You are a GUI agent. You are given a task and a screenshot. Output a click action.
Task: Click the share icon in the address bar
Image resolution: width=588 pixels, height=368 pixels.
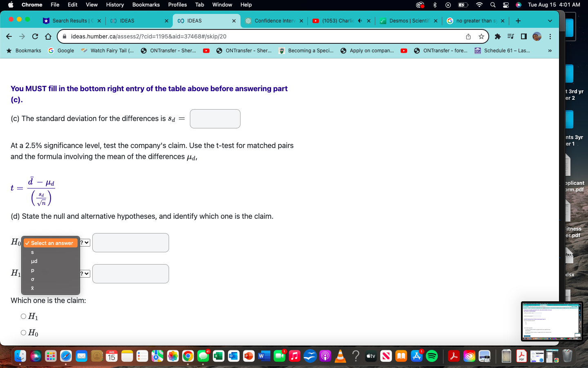[468, 36]
